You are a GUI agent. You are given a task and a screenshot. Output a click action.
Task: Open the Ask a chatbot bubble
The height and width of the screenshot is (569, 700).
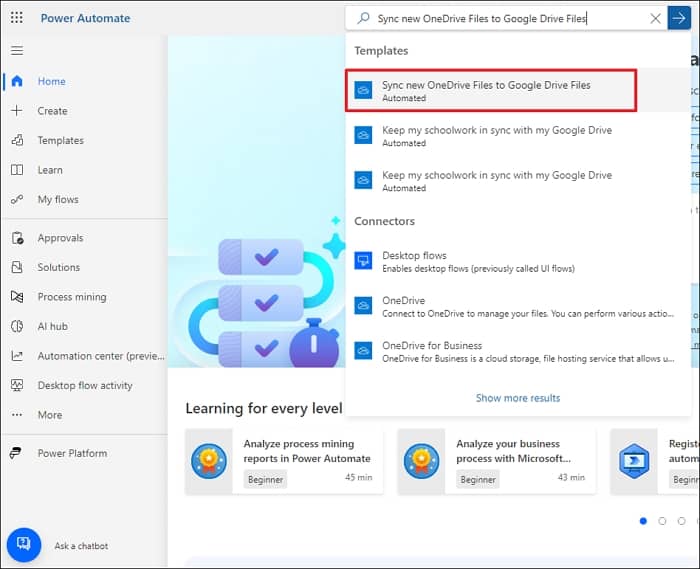[x=24, y=545]
